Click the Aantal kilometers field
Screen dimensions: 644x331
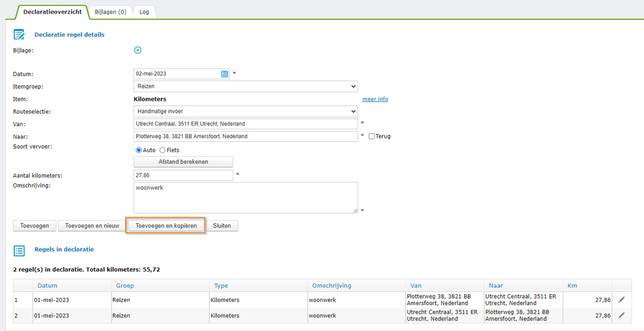coord(183,175)
